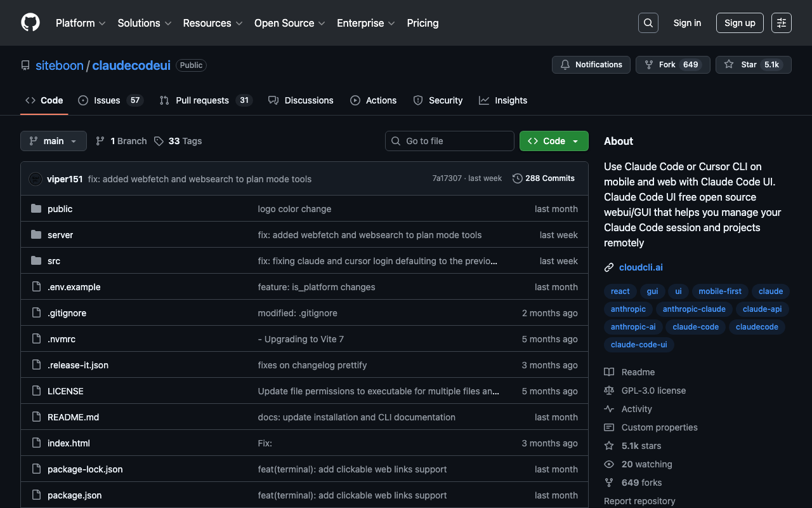This screenshot has height=508, width=812.
Task: Click the Sign up button
Action: point(740,23)
